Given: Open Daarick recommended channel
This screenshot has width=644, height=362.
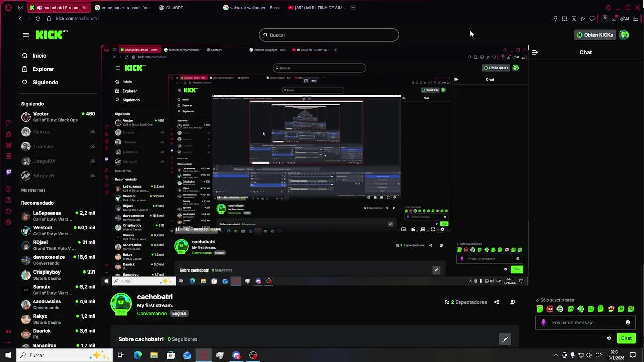Looking at the screenshot, I should click(58, 334).
